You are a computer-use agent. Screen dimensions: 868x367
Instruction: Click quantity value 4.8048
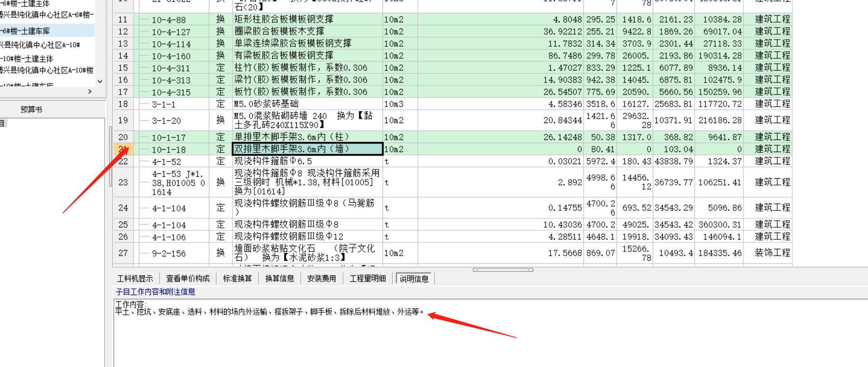point(567,20)
